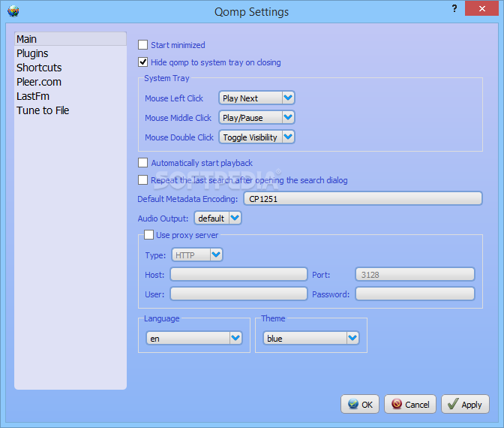Click the Use proxy server label text
The height and width of the screenshot is (428, 504).
point(187,235)
